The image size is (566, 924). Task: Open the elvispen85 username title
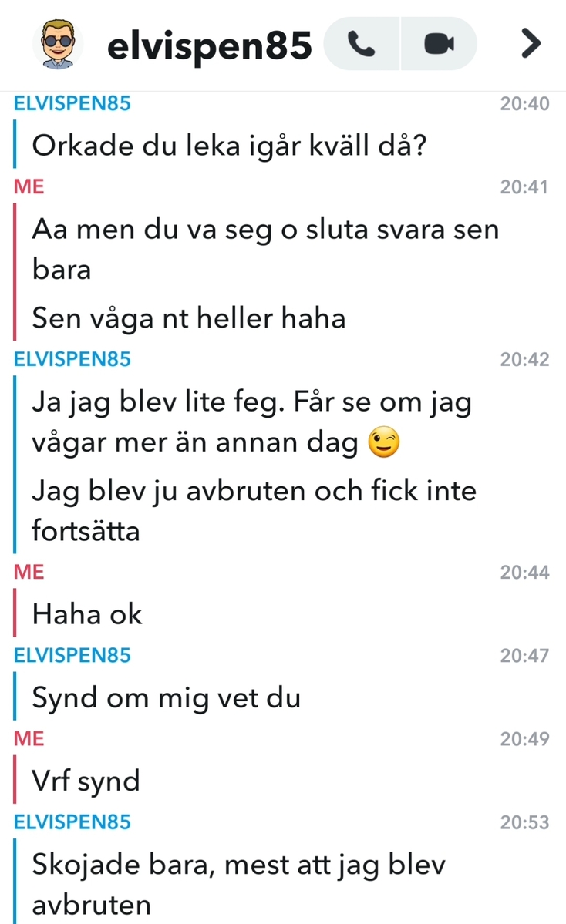(x=209, y=46)
